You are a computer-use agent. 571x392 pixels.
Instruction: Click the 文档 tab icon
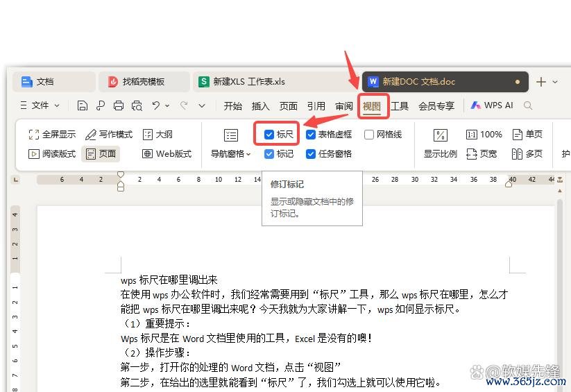click(27, 82)
